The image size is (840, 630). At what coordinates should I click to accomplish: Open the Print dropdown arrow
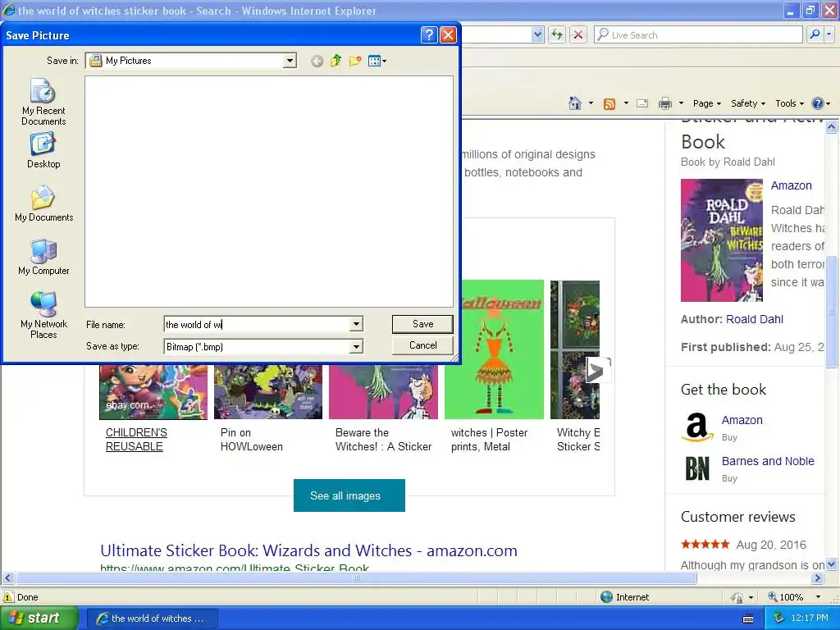682,103
